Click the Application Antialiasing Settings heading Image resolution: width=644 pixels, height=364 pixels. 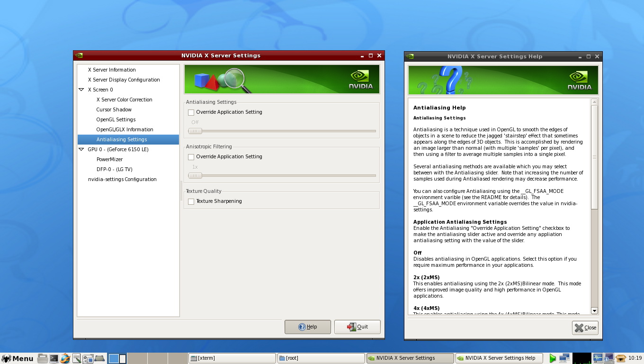tap(460, 222)
